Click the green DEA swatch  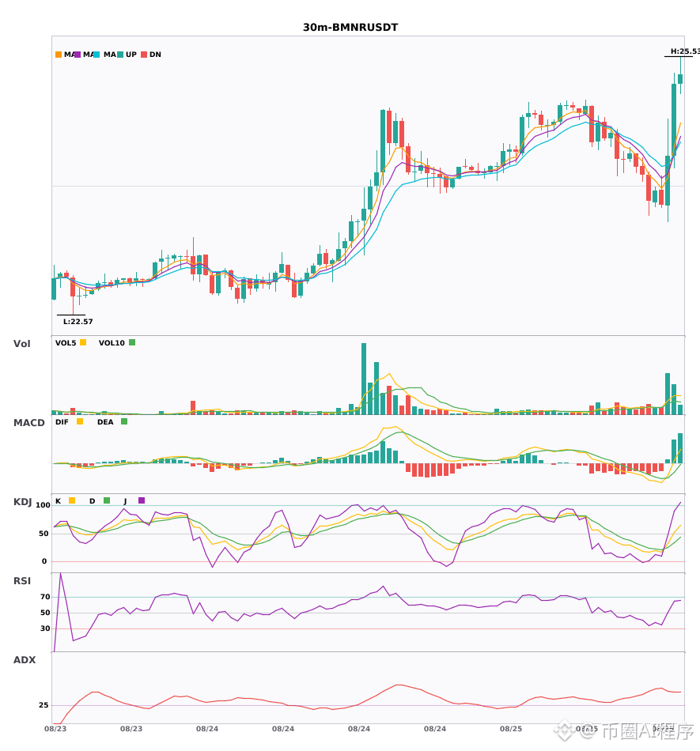(124, 421)
